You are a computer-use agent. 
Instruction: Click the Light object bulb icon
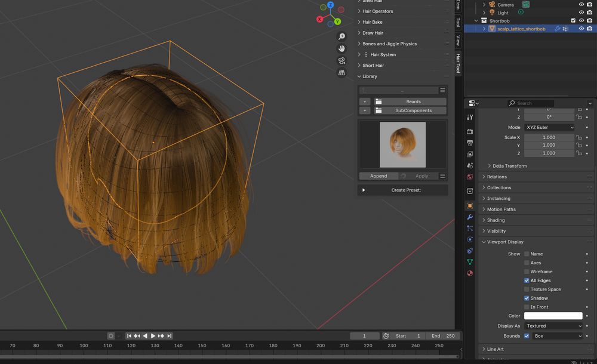tap(492, 13)
